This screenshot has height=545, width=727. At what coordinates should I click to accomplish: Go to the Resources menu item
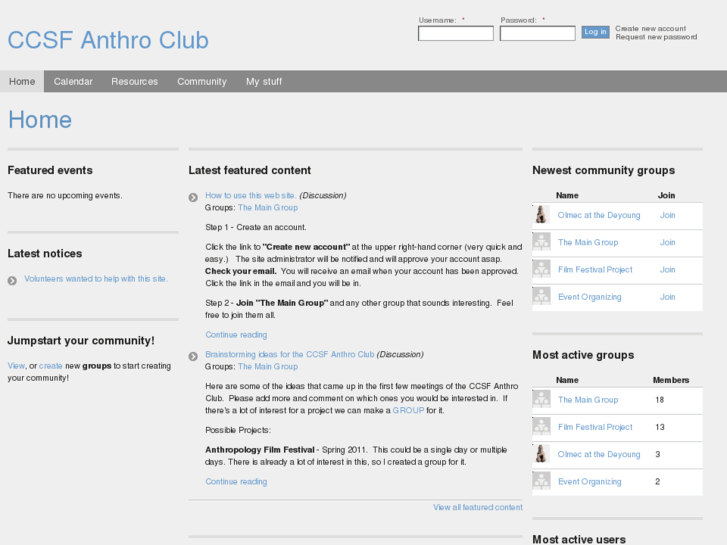click(134, 82)
